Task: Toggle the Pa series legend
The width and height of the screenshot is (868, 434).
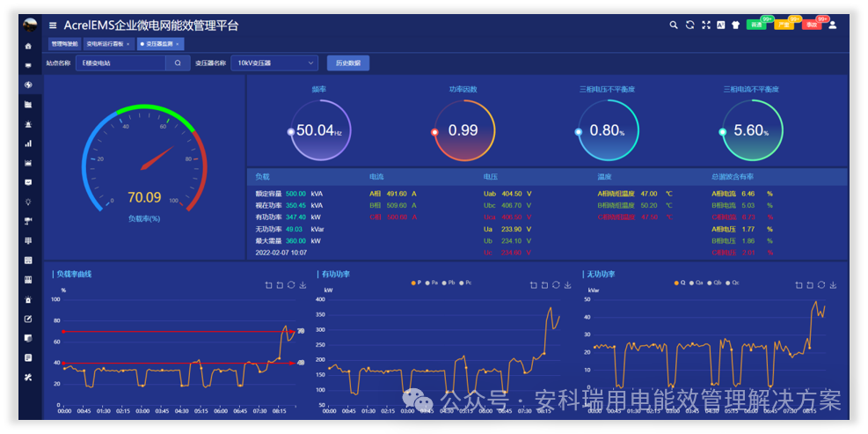Action: (x=432, y=283)
